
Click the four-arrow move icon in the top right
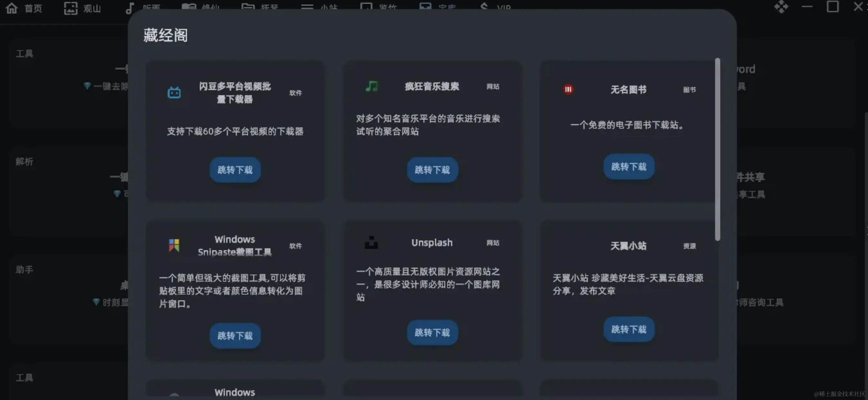click(781, 6)
